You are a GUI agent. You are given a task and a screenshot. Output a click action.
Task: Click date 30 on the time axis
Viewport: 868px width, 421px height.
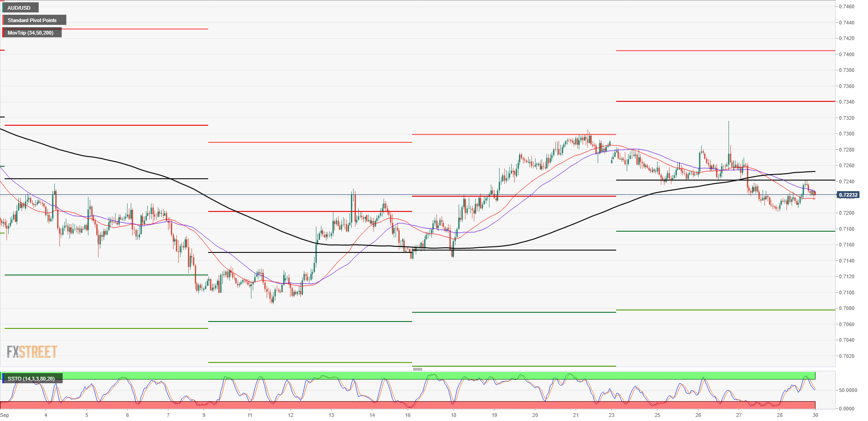coord(815,415)
